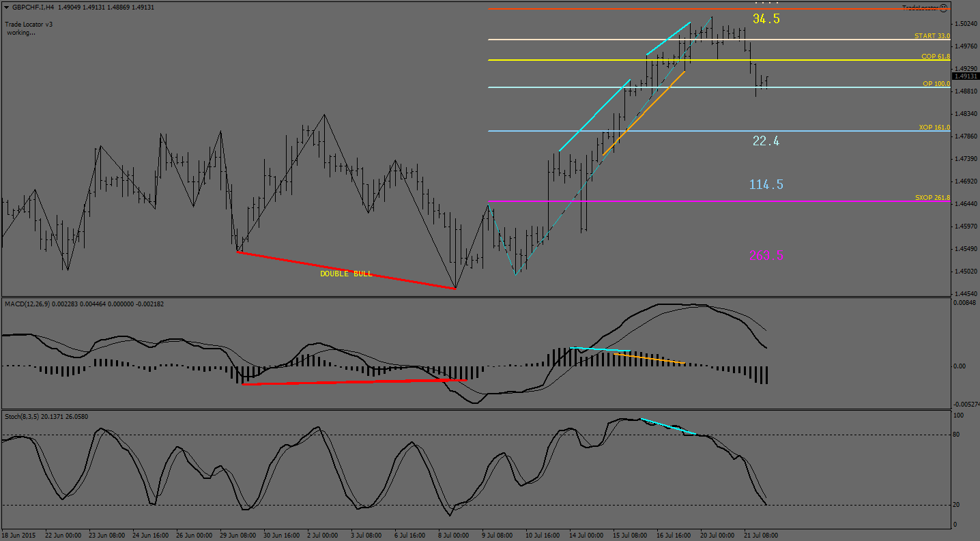Select the DOUBLE BULL text label
The width and height of the screenshot is (980, 541).
coord(346,274)
